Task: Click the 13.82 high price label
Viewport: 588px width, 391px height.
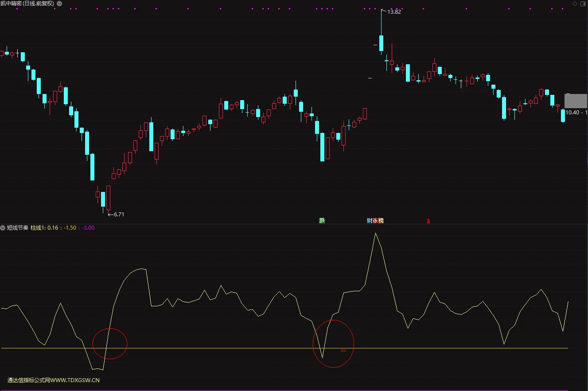Action: coord(394,12)
